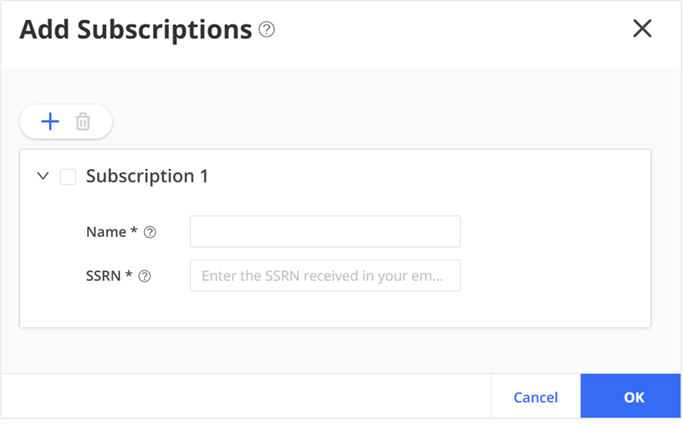The width and height of the screenshot is (683, 427).
Task: Confirm with the OK button
Action: pyautogui.click(x=632, y=397)
